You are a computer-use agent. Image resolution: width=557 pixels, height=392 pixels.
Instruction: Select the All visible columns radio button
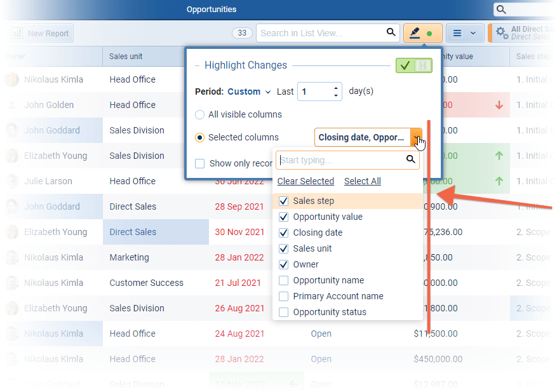coord(200,115)
